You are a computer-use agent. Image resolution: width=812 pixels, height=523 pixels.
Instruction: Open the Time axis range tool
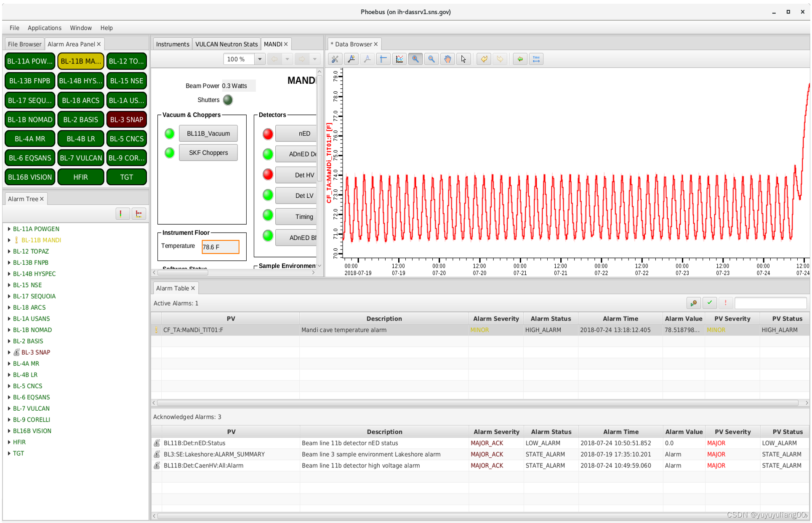(x=536, y=59)
